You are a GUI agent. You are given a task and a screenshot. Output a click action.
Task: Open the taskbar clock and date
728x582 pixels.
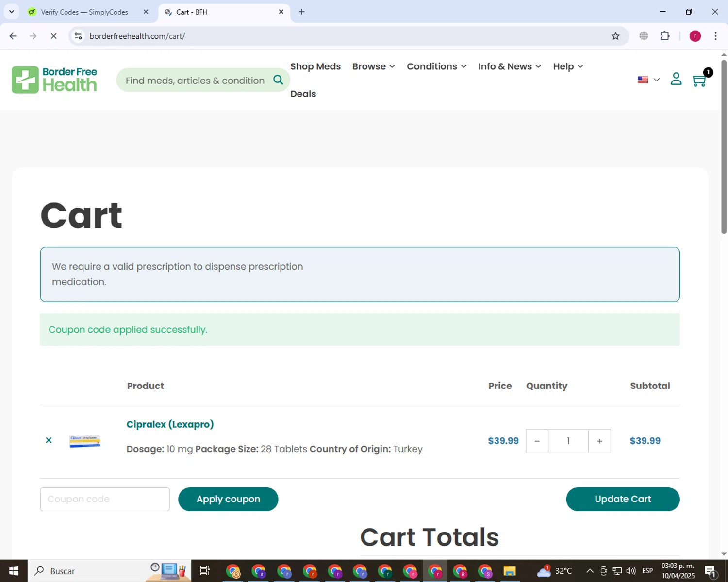coord(678,571)
